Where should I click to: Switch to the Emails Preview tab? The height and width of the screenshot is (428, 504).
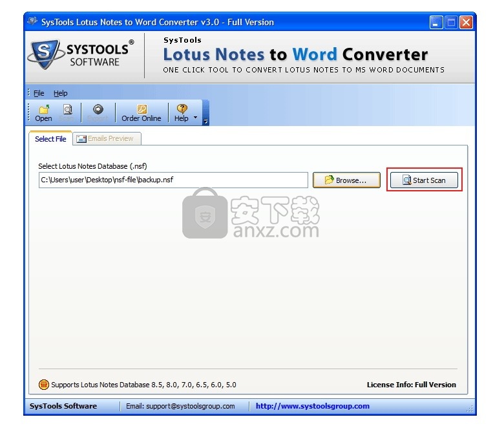pos(107,138)
